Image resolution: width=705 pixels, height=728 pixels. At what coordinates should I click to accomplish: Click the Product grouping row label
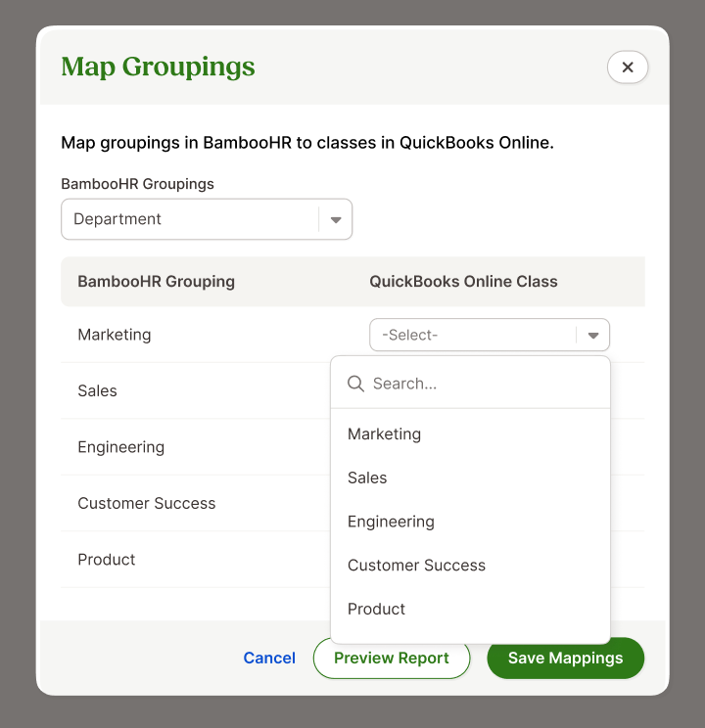pyautogui.click(x=107, y=560)
